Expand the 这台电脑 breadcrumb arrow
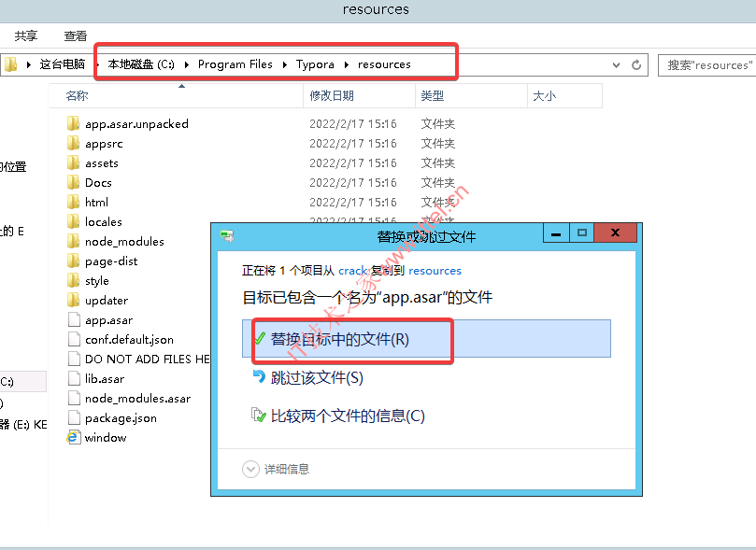Viewport: 756px width, 550px height. (97, 64)
